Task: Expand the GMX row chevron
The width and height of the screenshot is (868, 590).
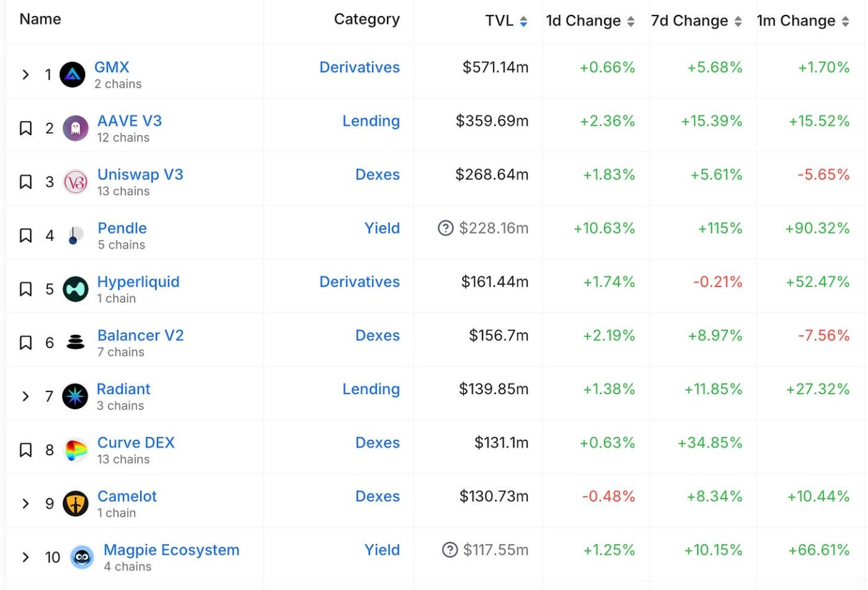Action: pyautogui.click(x=25, y=75)
